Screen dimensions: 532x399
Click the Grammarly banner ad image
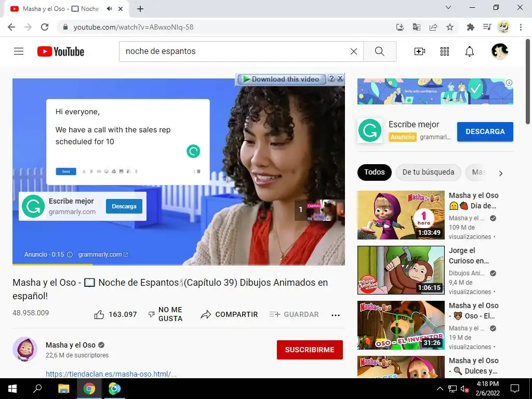(435, 91)
